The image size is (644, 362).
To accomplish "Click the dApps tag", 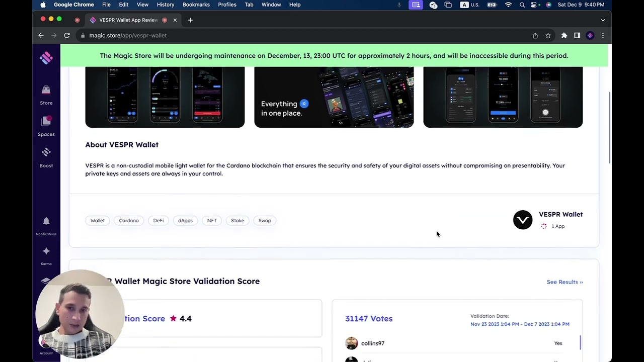I will click(x=185, y=220).
